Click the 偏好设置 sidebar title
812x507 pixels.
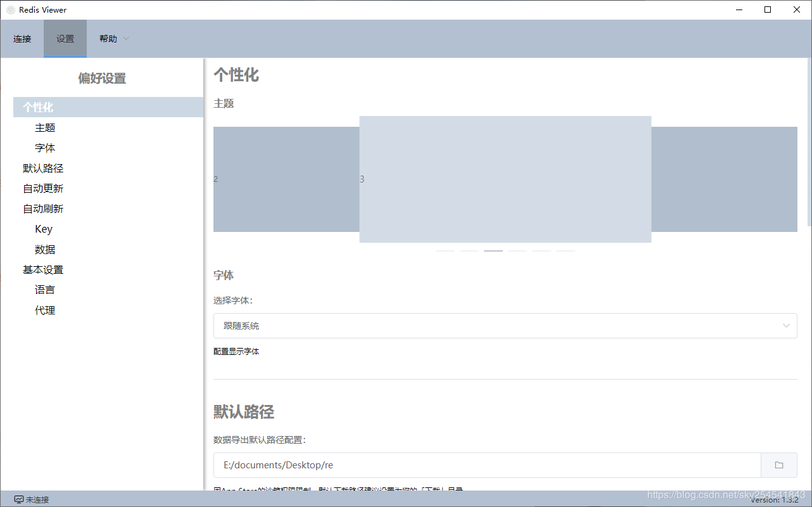pyautogui.click(x=102, y=79)
